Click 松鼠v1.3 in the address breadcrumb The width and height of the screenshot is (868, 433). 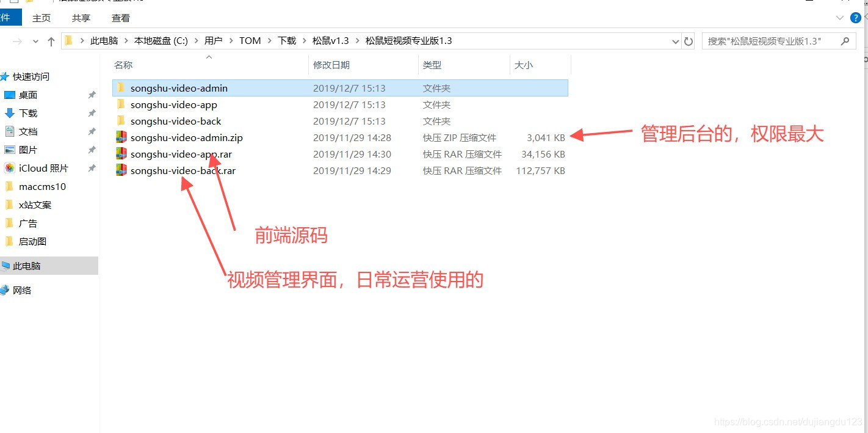coord(330,41)
